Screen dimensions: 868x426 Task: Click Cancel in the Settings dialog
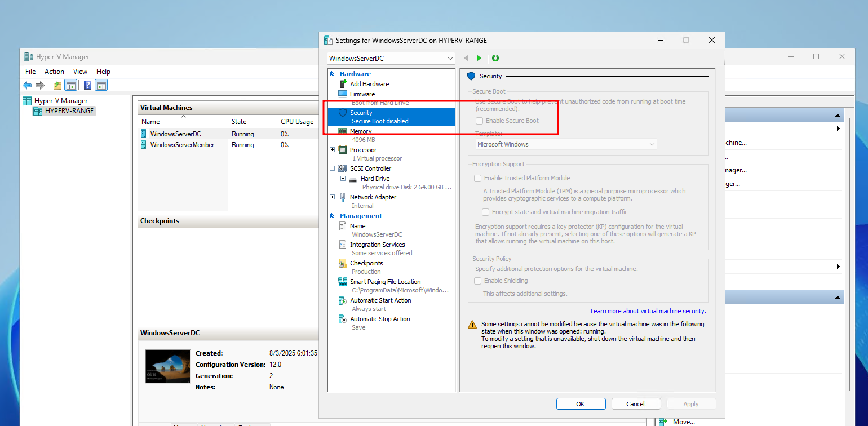pyautogui.click(x=635, y=404)
